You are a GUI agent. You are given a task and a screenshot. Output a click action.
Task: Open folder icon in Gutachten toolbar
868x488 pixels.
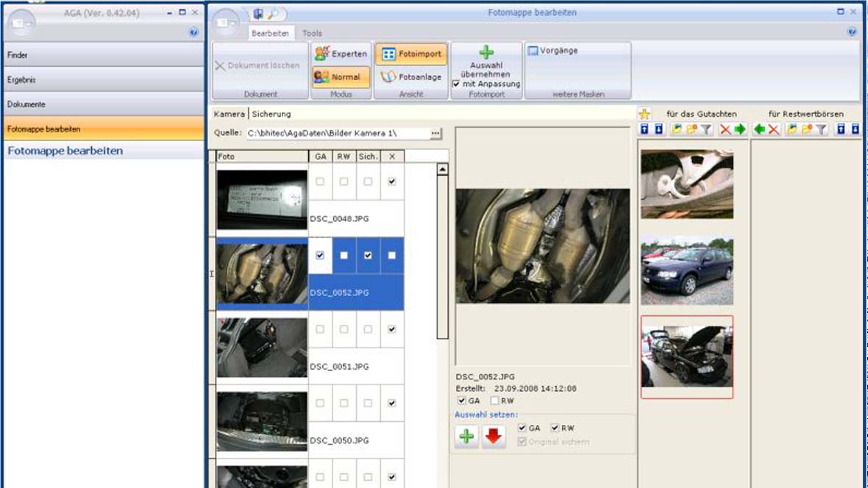tap(677, 129)
